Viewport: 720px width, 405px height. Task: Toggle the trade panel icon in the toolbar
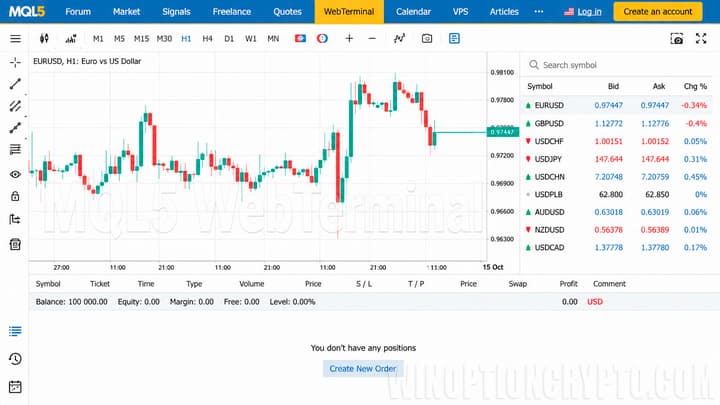coord(454,39)
